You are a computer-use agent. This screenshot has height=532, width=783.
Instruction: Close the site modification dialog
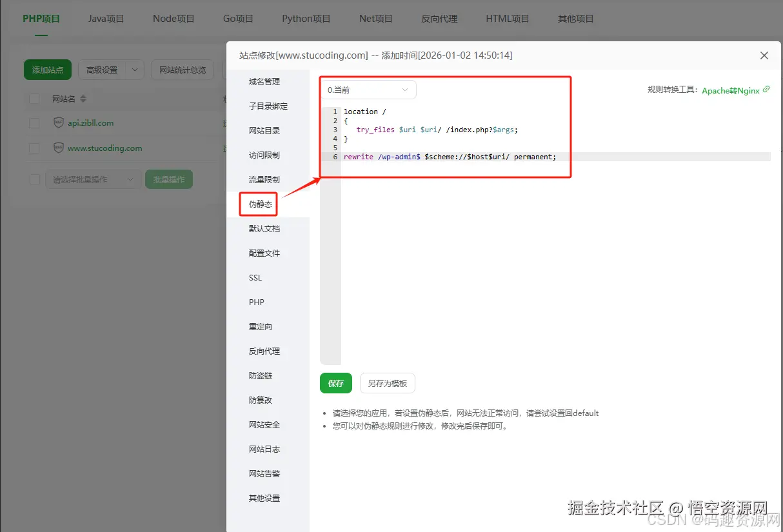click(x=764, y=55)
